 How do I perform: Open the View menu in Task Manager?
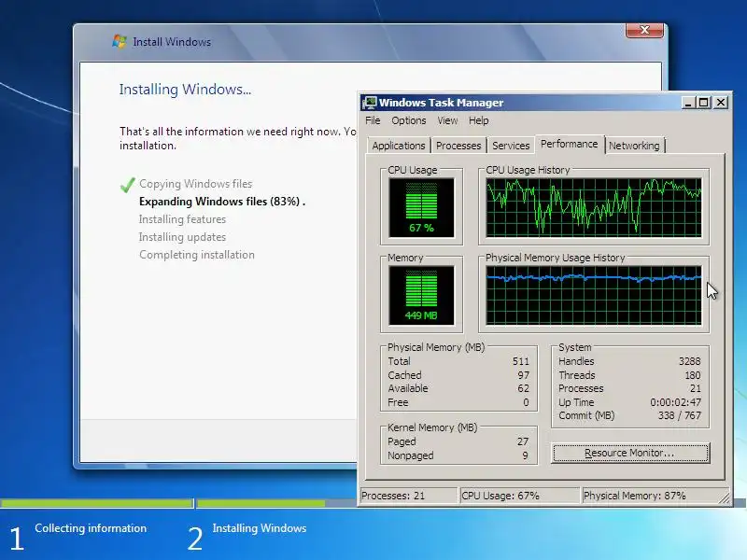pyautogui.click(x=447, y=120)
